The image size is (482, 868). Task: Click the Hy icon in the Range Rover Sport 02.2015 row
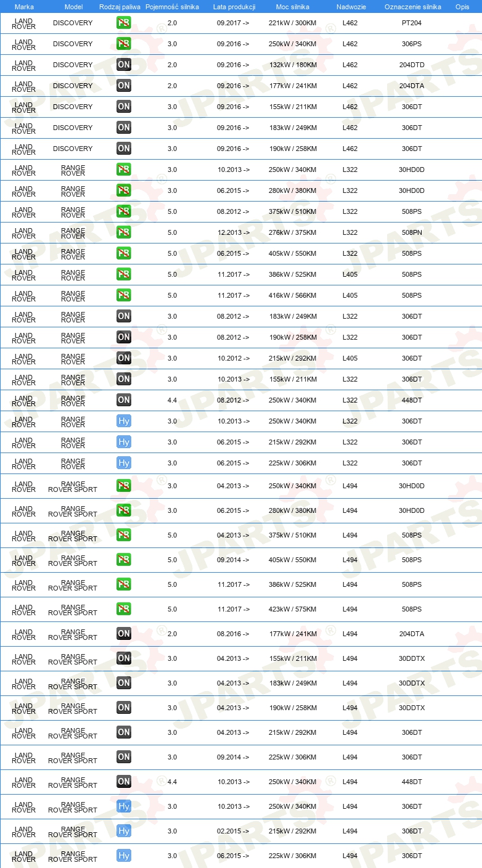[x=124, y=831]
